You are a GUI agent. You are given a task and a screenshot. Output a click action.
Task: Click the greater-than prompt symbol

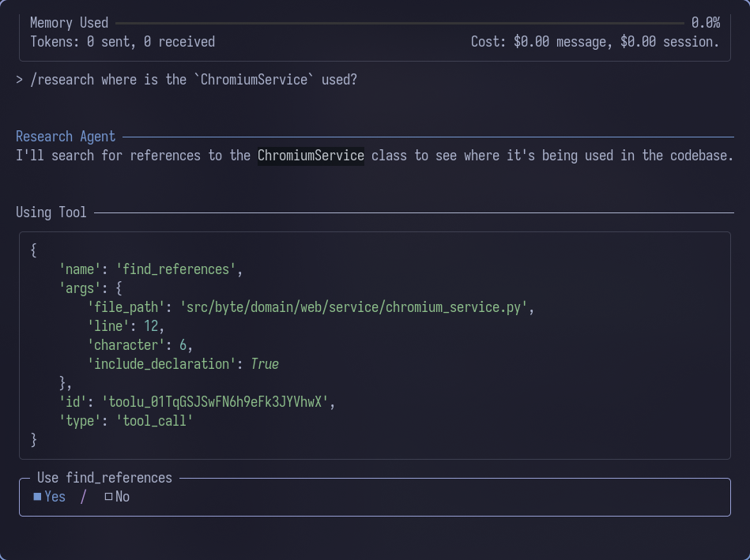(x=19, y=79)
